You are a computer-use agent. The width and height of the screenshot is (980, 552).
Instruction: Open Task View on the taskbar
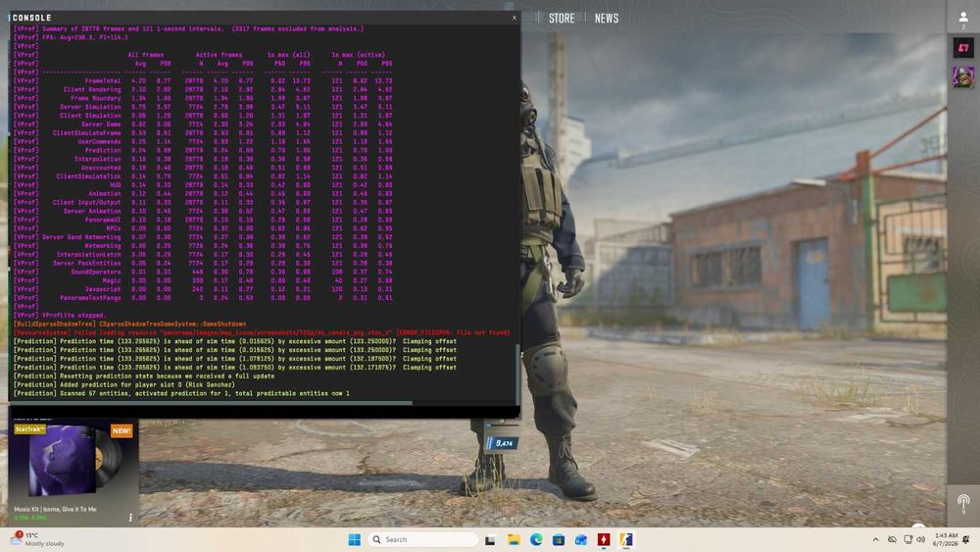[491, 539]
